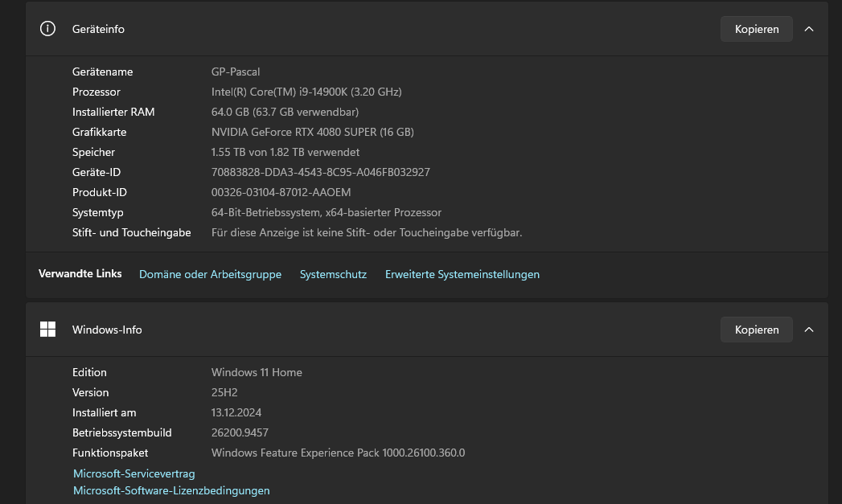Collapse the Geräteinfo section chevron
842x504 pixels.
point(809,29)
